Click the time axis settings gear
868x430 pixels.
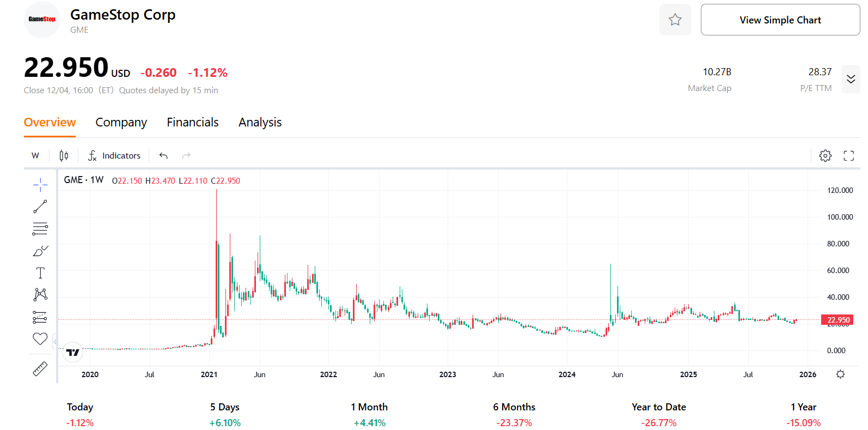840,374
